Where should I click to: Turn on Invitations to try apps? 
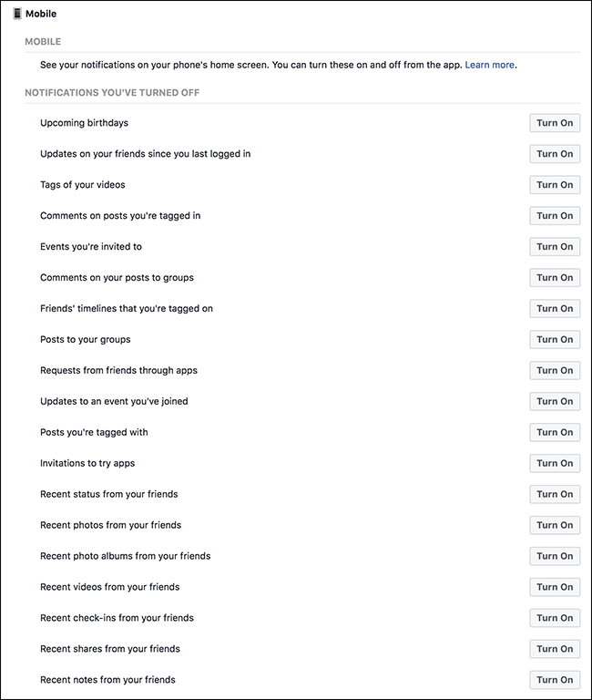tap(555, 464)
